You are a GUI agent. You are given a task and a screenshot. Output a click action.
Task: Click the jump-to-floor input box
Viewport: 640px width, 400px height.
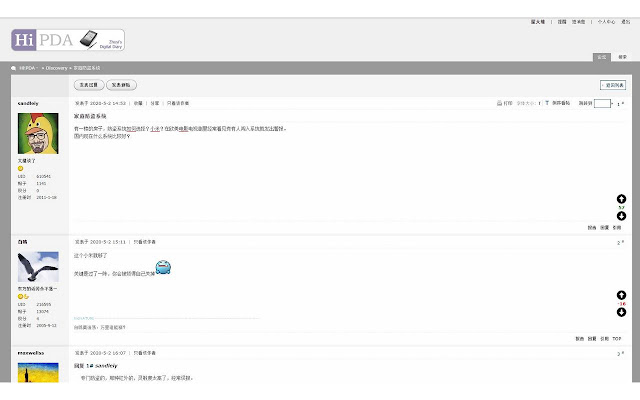602,103
